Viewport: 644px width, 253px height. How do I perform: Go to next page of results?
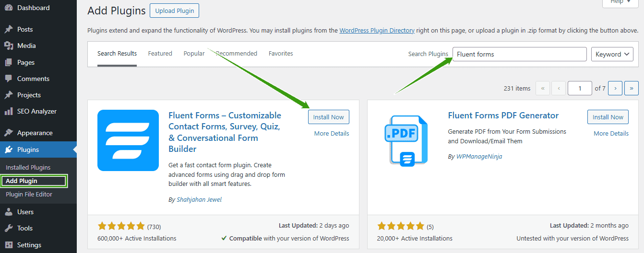click(x=615, y=88)
